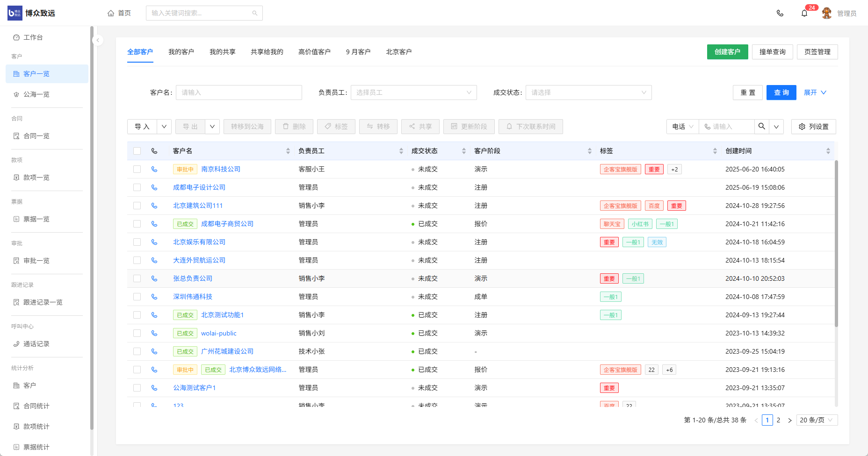Open the 成交状态 select dropdown
Screen dimensions: 868x456
(x=588, y=93)
